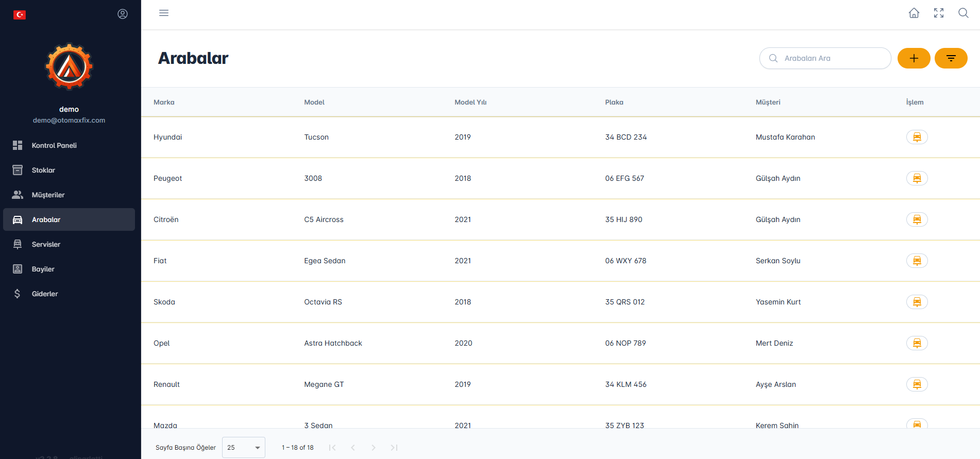Click customer Ayşe Arslan

coord(775,384)
